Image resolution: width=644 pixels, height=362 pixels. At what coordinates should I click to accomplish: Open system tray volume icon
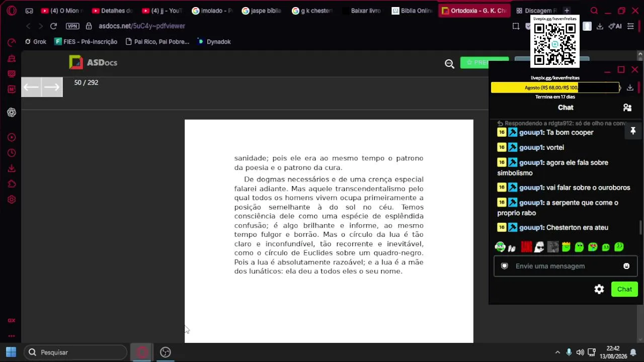click(x=580, y=352)
